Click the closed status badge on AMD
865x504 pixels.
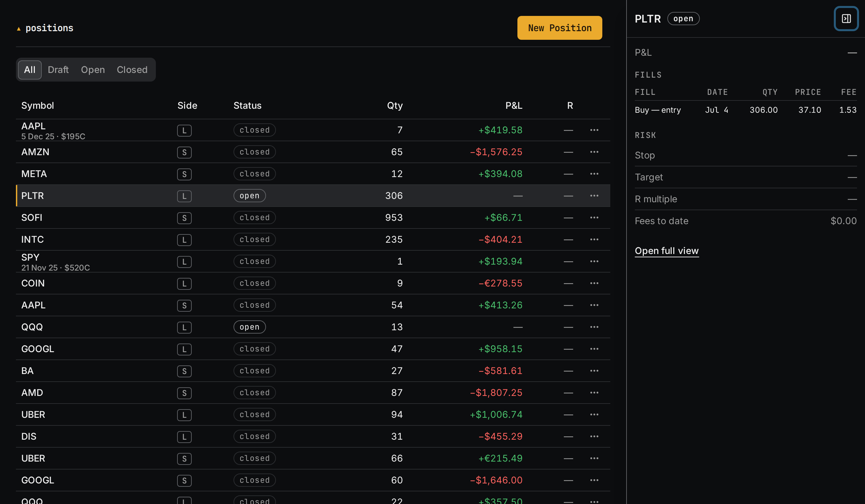(x=254, y=393)
